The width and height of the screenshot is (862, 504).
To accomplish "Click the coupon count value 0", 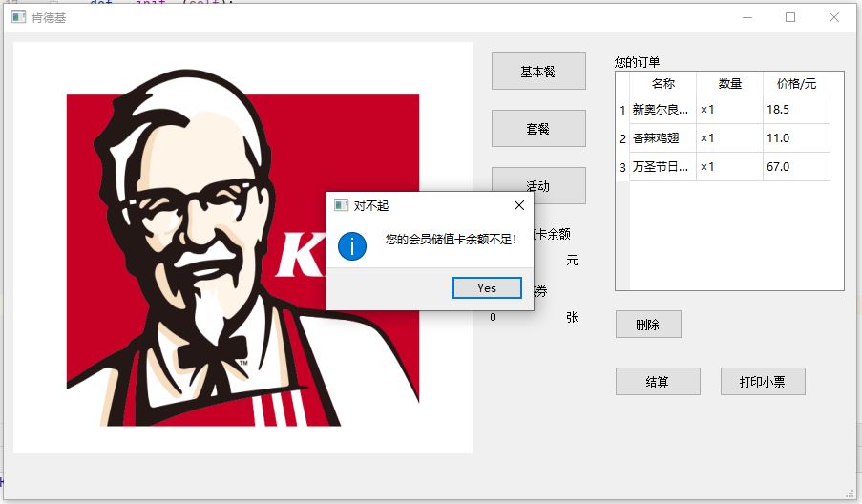I will (493, 317).
